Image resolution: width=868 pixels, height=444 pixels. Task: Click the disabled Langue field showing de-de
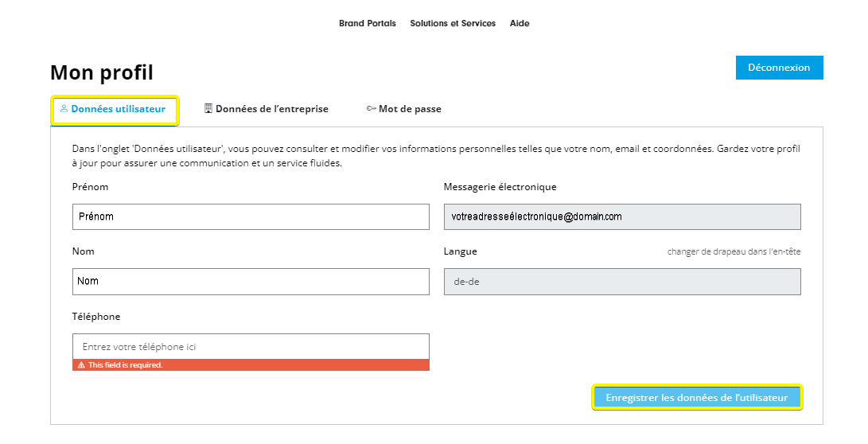(622, 281)
